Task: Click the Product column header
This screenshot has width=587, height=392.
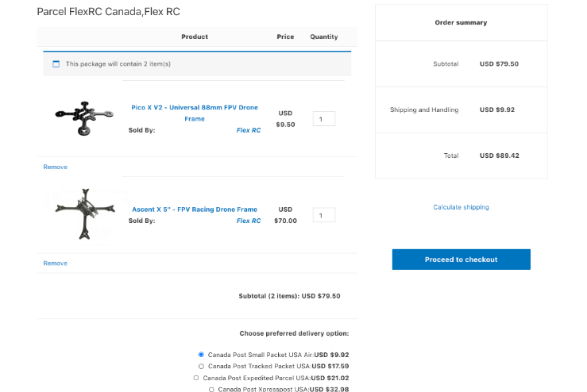Action: (195, 37)
